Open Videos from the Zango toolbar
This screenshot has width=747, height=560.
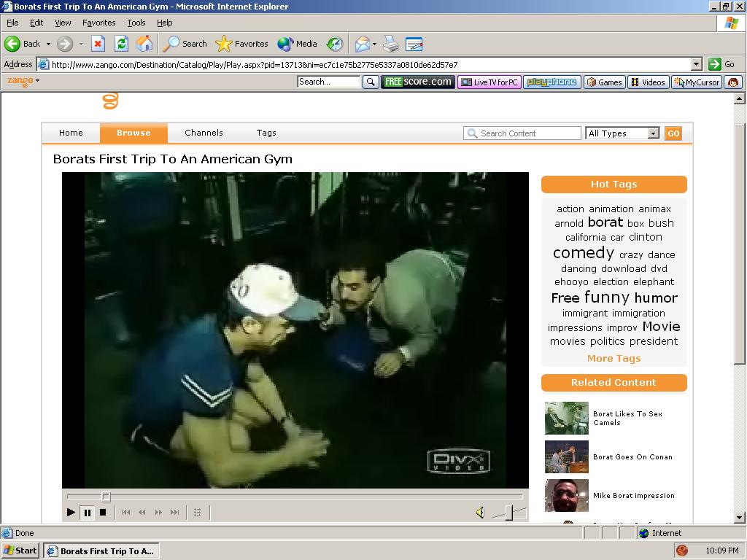(649, 82)
